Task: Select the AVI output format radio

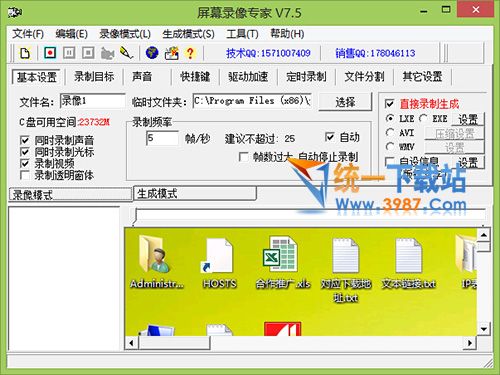Action: (390, 132)
